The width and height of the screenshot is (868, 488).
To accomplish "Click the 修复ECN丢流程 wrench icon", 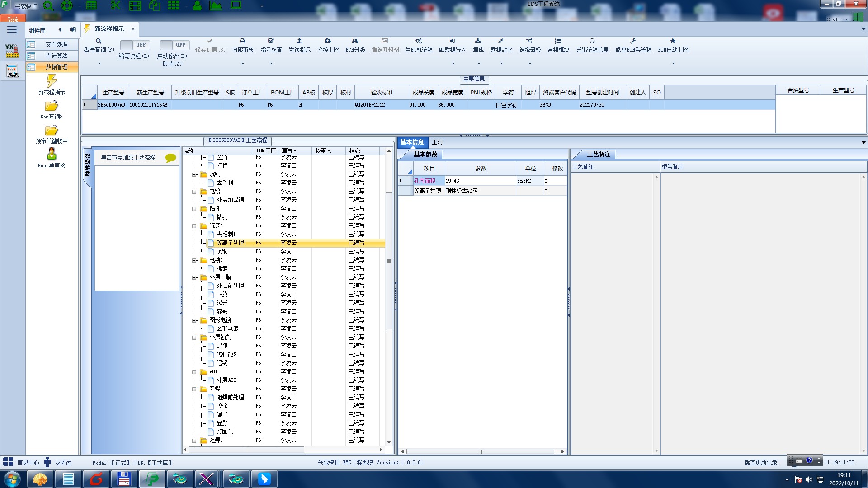I will 633,41.
